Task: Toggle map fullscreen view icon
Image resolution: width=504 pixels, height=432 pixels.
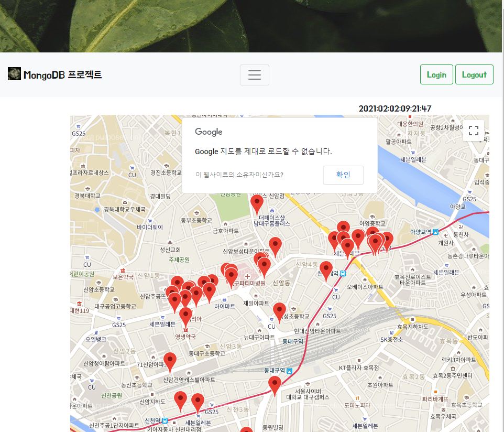Action: [x=473, y=131]
